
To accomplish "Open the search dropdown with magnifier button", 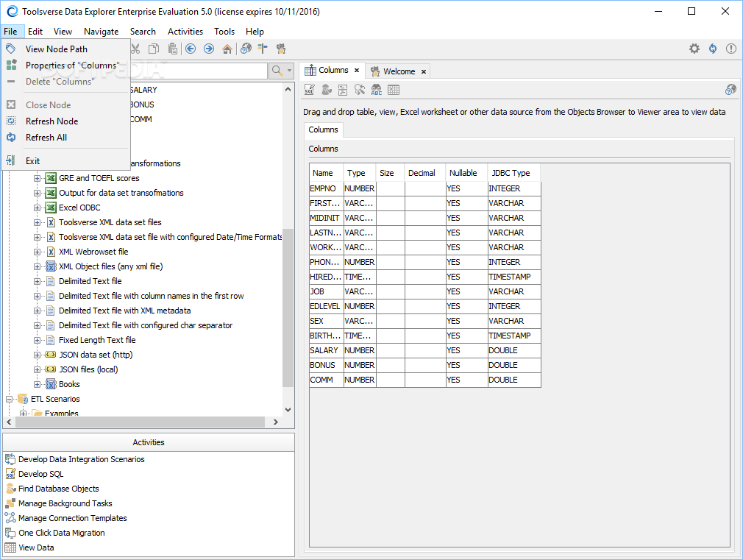I will [x=282, y=71].
